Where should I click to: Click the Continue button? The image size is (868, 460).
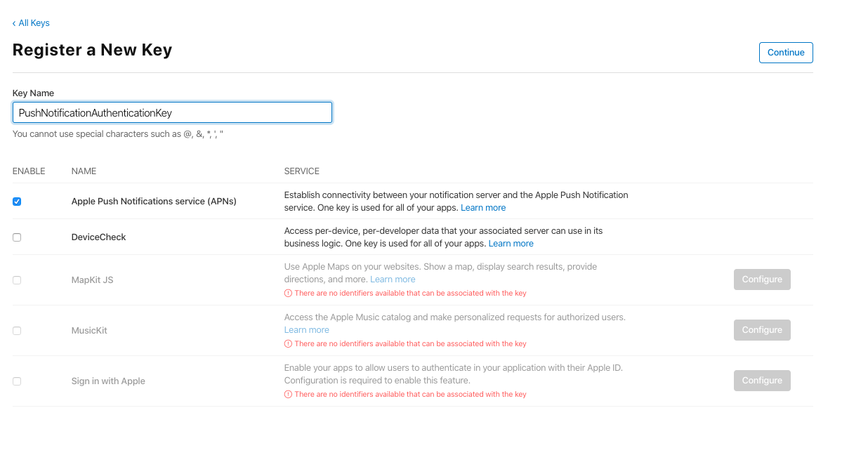(x=786, y=53)
